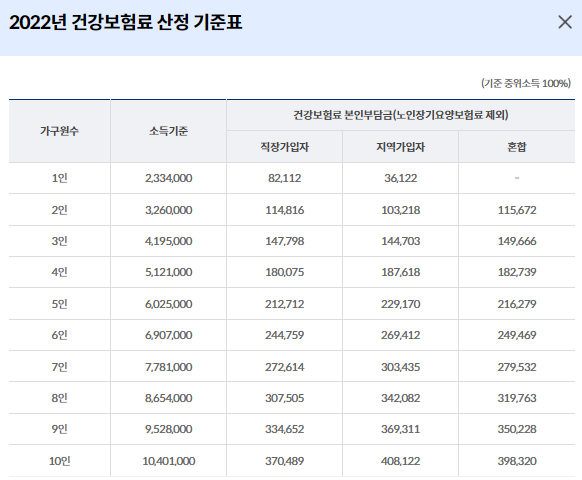Select value 398,320

tap(517, 461)
